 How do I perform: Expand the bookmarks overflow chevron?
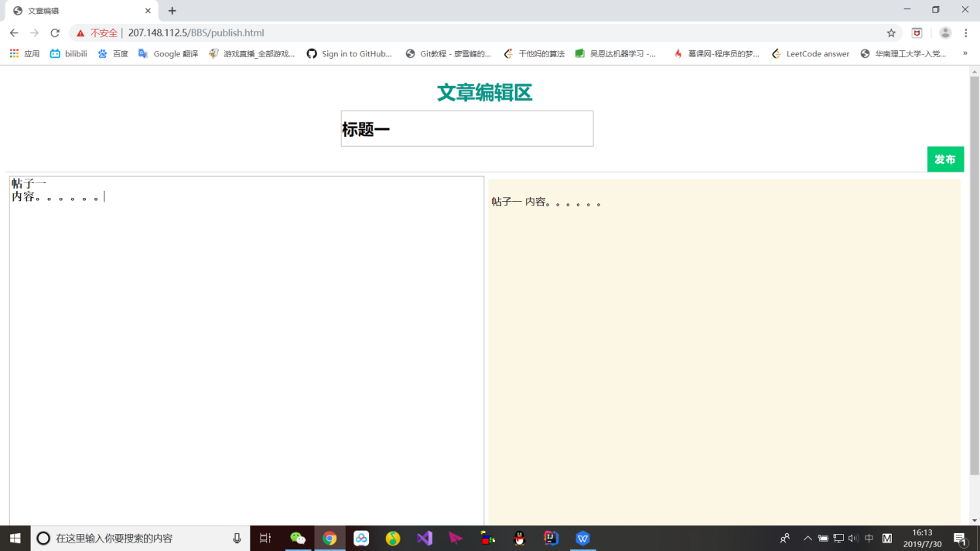click(965, 54)
